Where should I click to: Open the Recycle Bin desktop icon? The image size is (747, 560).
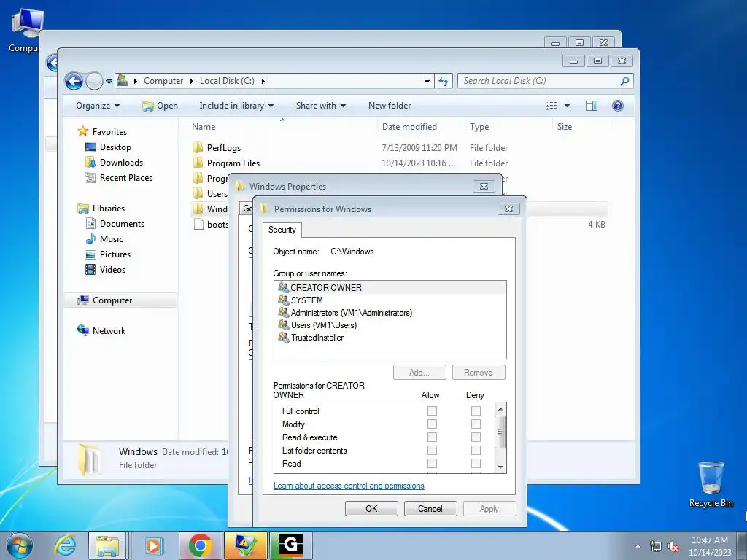711,484
